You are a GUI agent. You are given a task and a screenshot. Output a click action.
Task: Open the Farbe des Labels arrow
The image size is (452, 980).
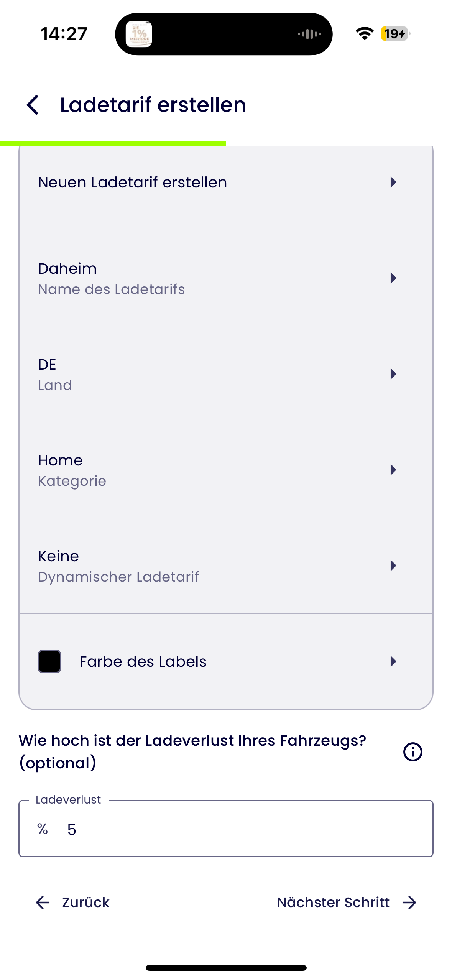pos(393,661)
